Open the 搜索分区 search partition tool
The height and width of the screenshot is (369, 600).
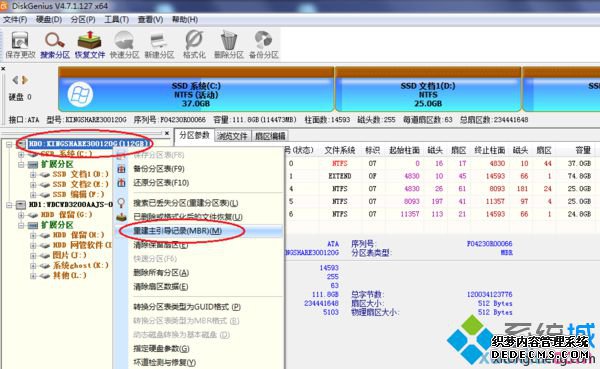(x=55, y=45)
